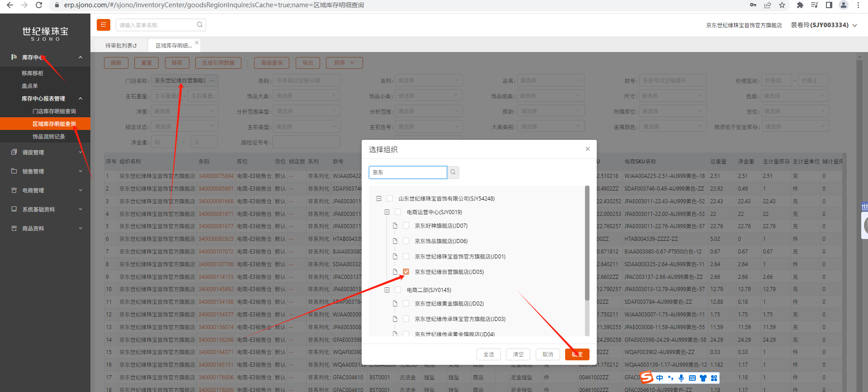Click the search icon in the organization dialog

[453, 172]
